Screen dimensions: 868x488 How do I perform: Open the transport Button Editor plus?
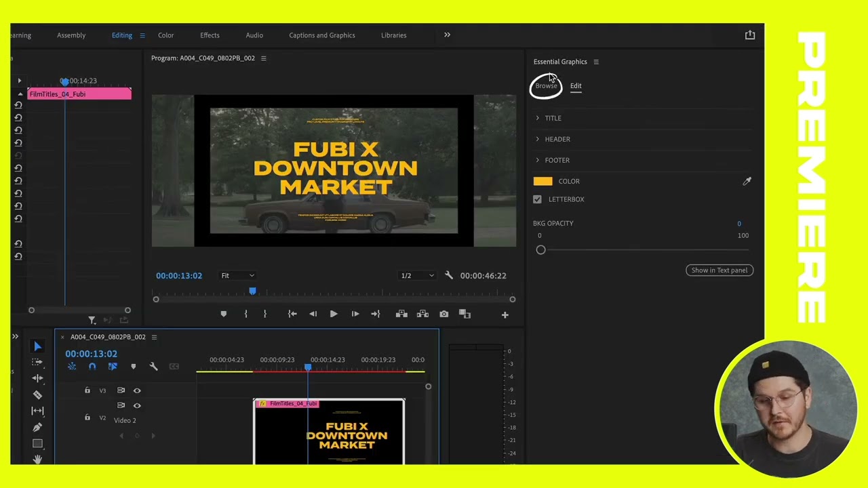[x=505, y=314]
